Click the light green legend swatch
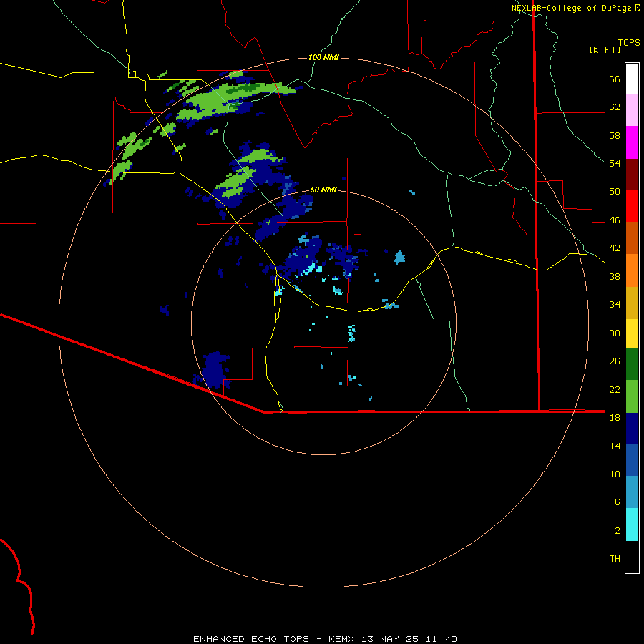The image size is (644, 644). pyautogui.click(x=632, y=396)
